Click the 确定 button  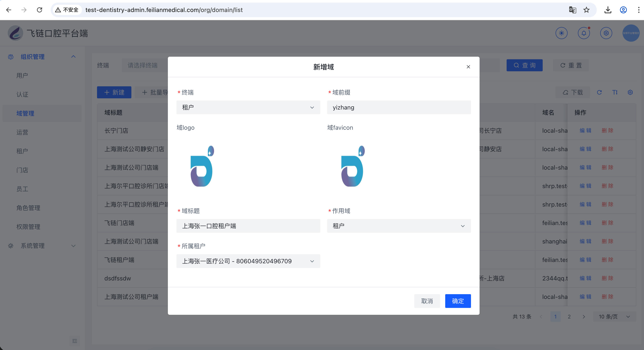458,301
